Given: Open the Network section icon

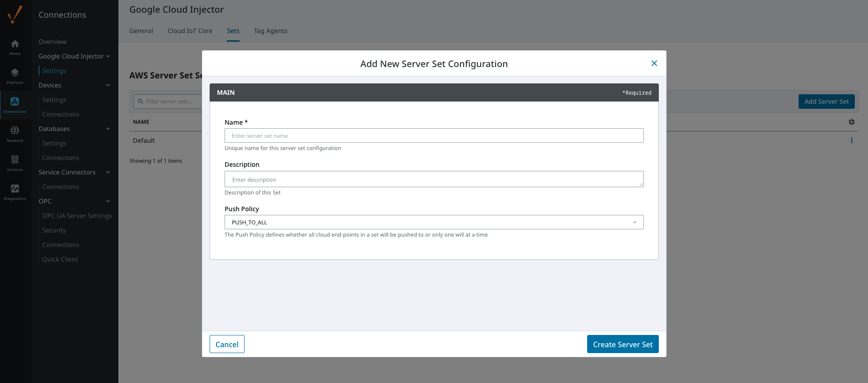Looking at the screenshot, I should (x=15, y=133).
